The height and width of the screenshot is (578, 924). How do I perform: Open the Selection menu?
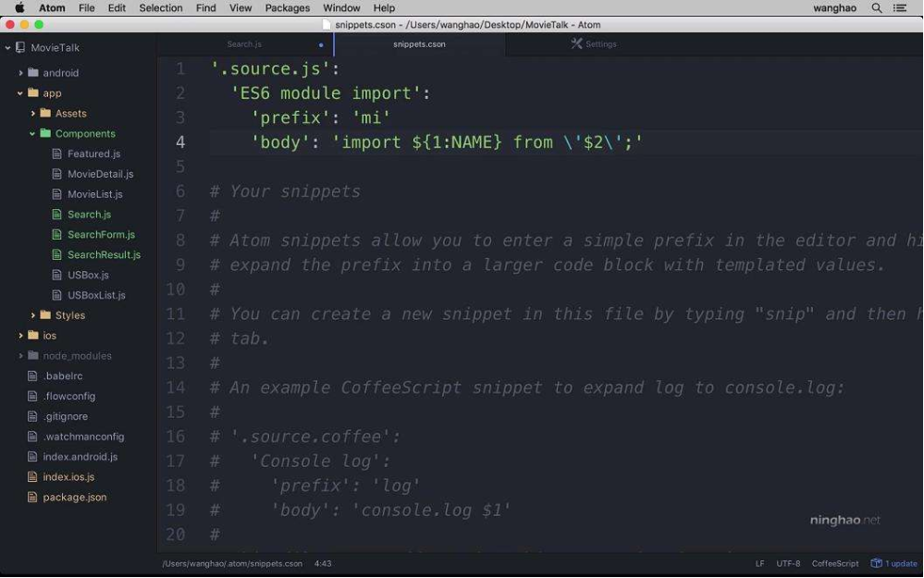(x=160, y=8)
